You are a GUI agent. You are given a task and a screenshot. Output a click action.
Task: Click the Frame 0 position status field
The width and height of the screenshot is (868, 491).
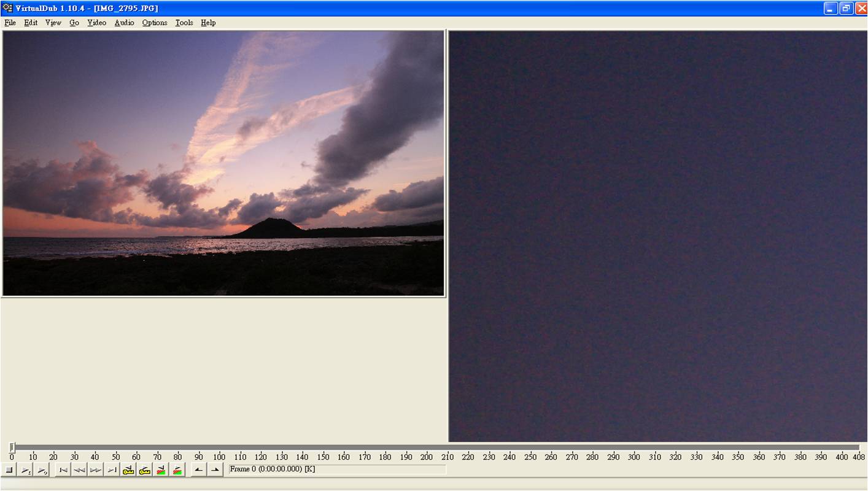337,470
